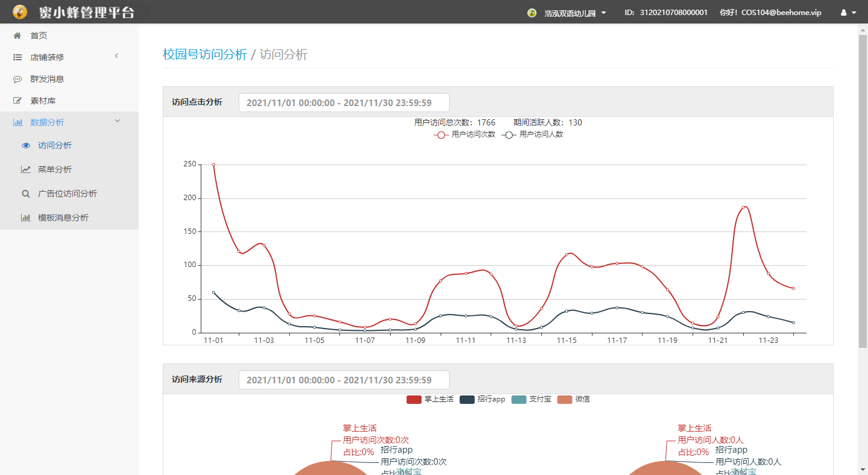Click the ID 3120210708000001 text
The image size is (868, 475).
(x=665, y=13)
